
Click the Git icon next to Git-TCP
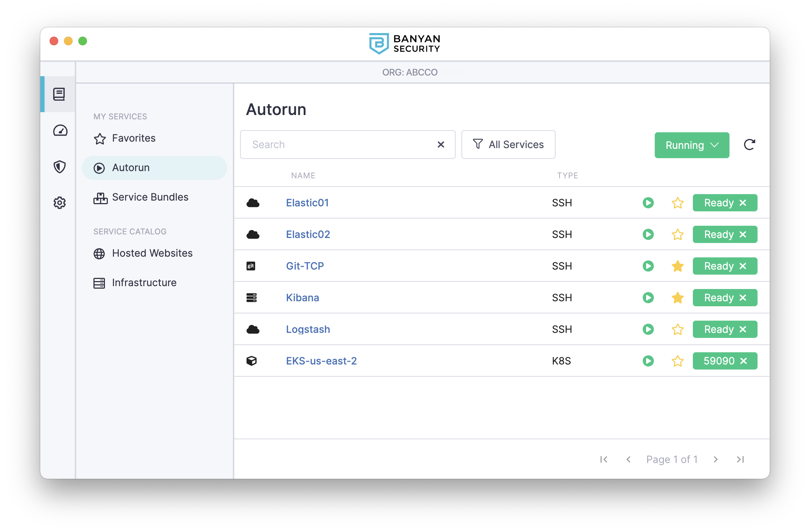(x=250, y=265)
